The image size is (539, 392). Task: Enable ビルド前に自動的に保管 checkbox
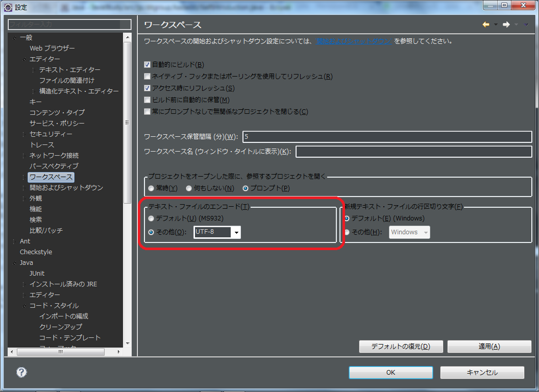[x=147, y=100]
